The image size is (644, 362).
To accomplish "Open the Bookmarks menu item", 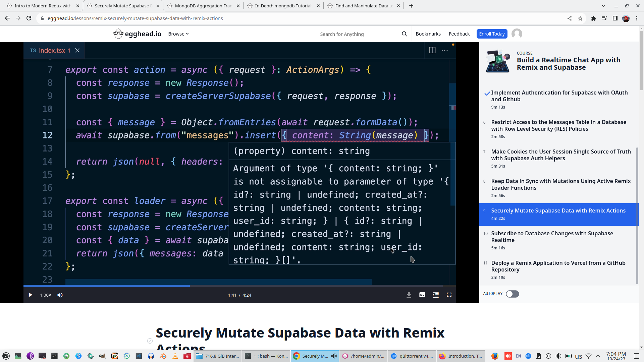I will pyautogui.click(x=428, y=34).
